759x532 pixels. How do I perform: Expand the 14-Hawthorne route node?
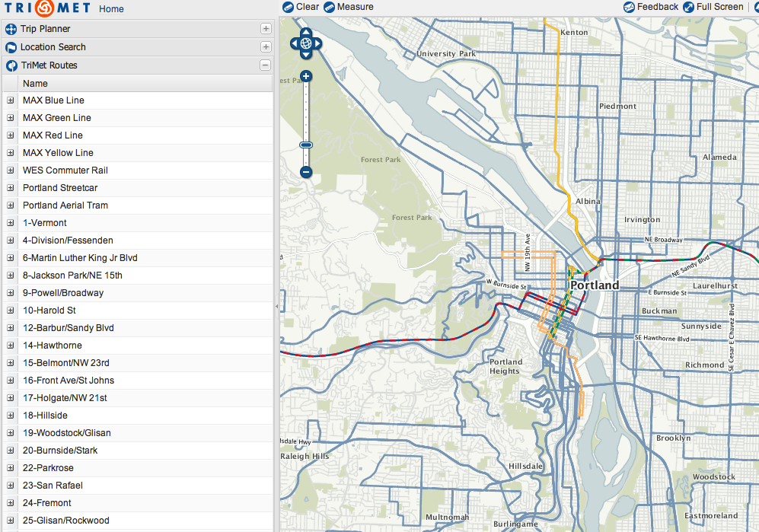(11, 346)
